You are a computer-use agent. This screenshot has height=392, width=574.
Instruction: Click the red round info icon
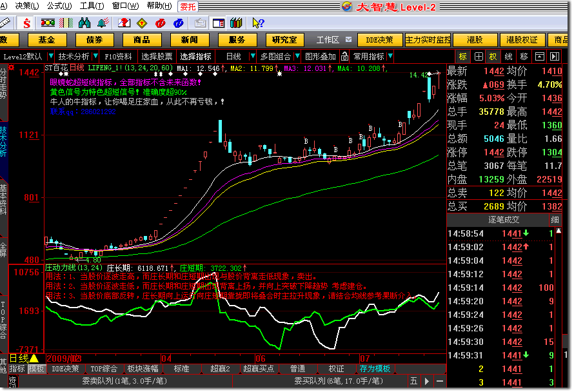[161, 23]
